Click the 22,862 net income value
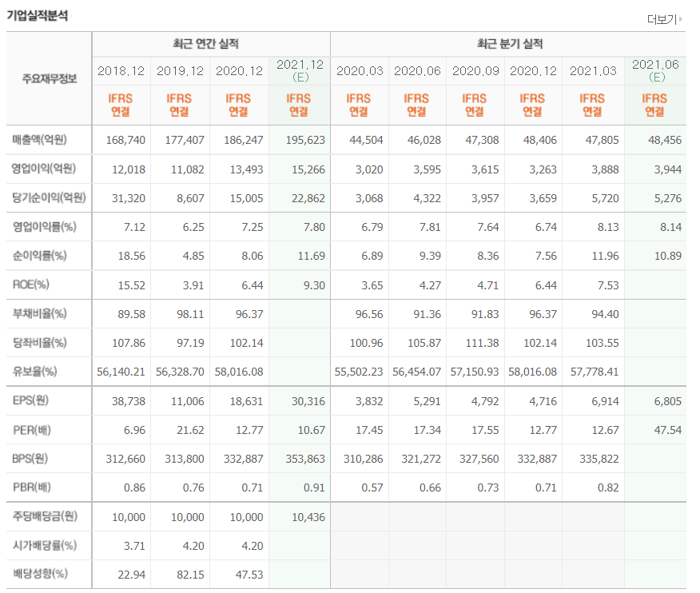Image resolution: width=700 pixels, height=593 pixels. pos(308,198)
